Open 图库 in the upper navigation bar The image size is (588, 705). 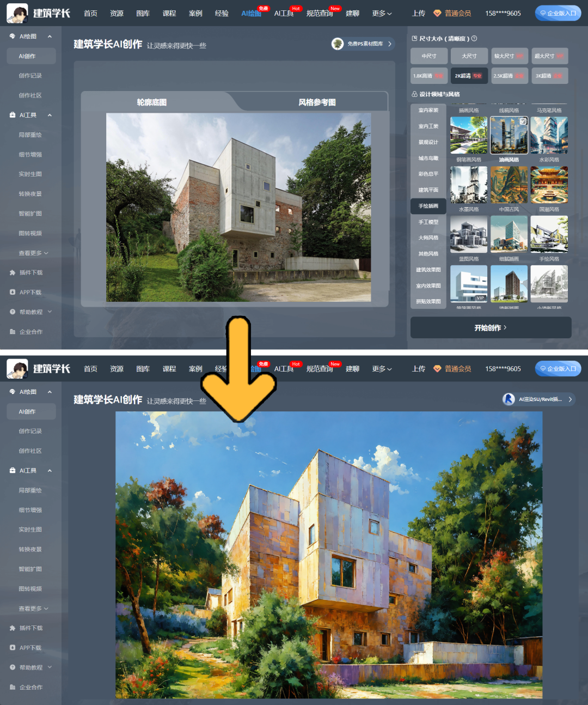point(143,13)
